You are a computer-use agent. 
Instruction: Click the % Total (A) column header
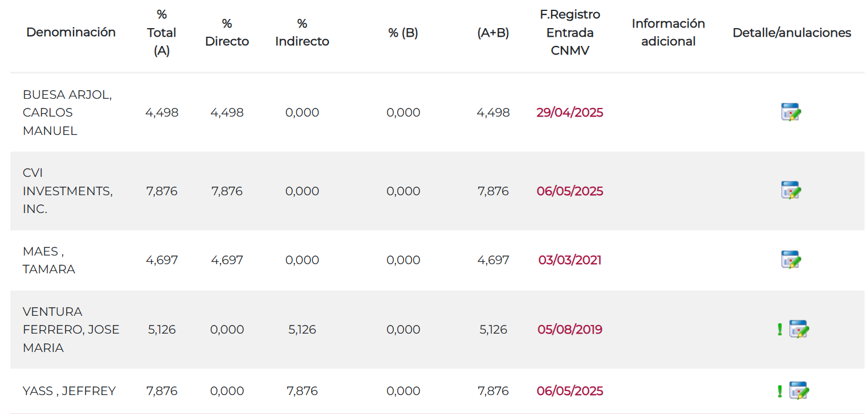pyautogui.click(x=162, y=32)
